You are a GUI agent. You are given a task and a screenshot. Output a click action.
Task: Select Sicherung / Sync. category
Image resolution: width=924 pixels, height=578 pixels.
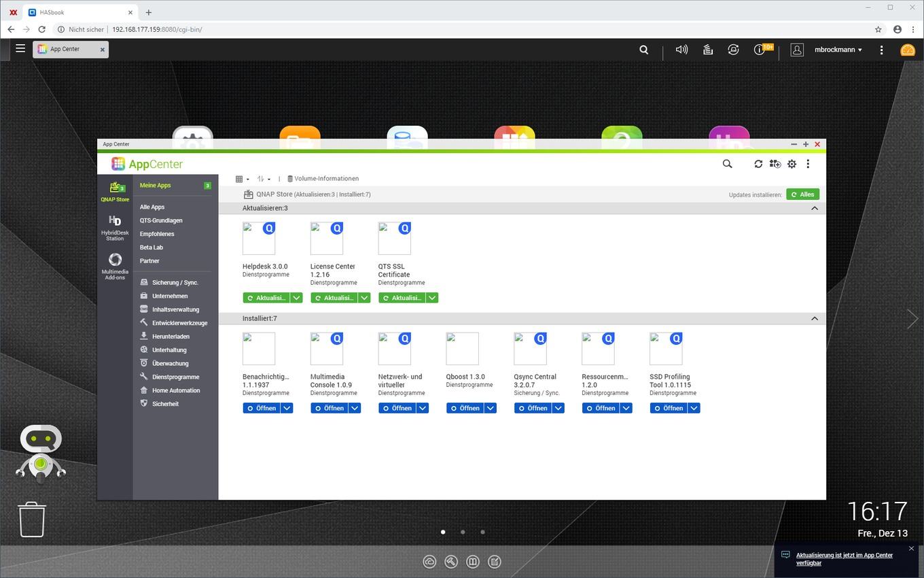point(175,282)
